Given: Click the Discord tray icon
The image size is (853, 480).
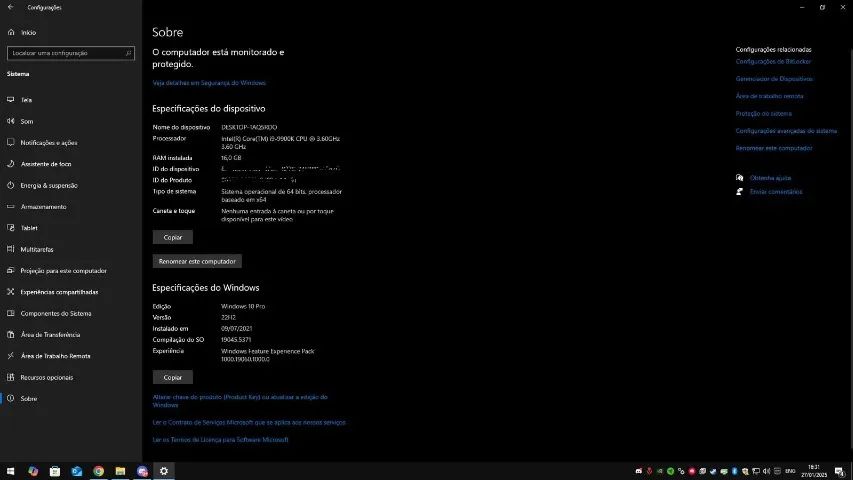Looking at the screenshot, I should [639, 471].
